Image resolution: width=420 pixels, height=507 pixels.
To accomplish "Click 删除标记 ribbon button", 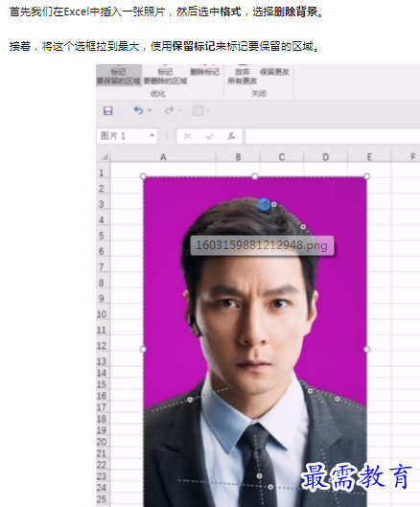I will 204,72.
